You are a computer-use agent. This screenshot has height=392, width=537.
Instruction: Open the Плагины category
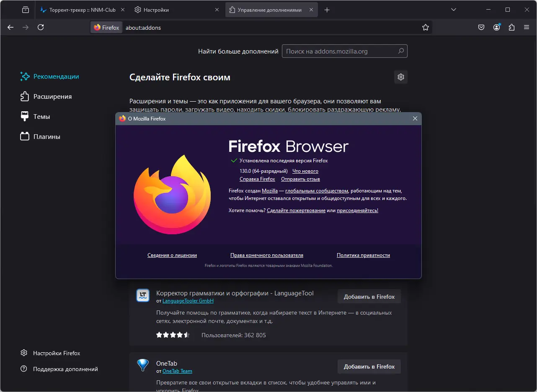(x=40, y=137)
